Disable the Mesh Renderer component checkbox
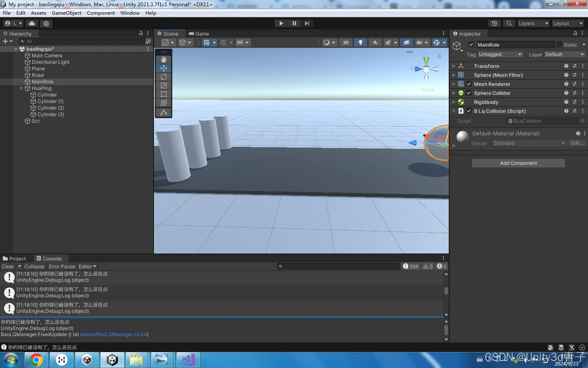Screen dimensions: 588x368 (x=469, y=84)
